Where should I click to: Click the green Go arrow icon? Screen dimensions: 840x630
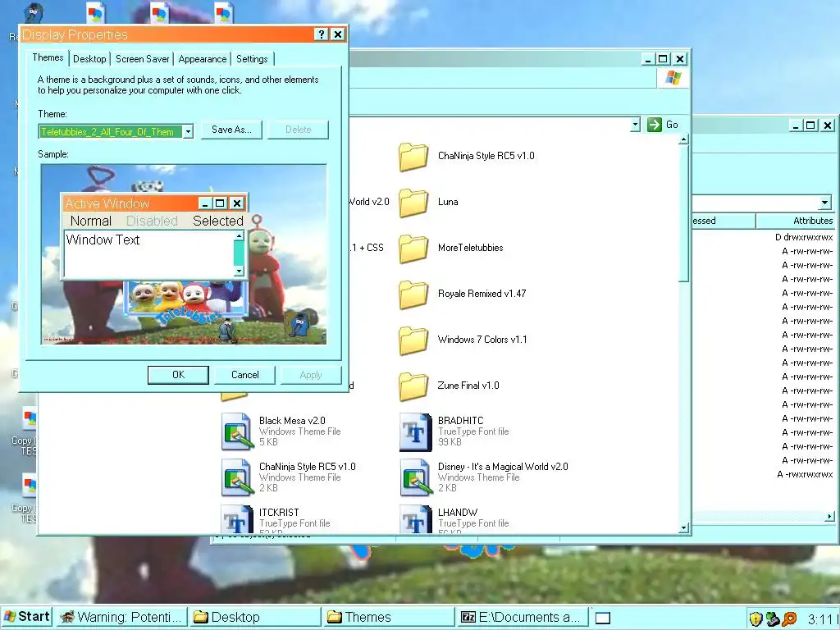pos(654,125)
